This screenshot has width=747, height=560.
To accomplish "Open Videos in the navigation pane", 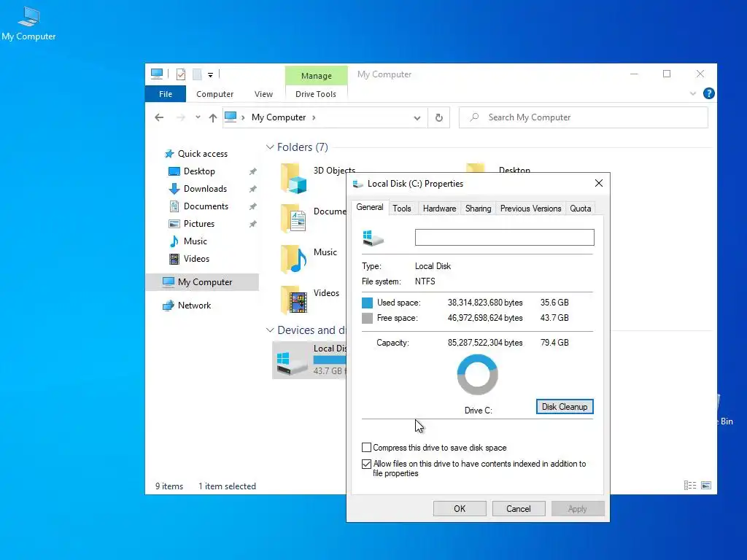I will click(196, 259).
